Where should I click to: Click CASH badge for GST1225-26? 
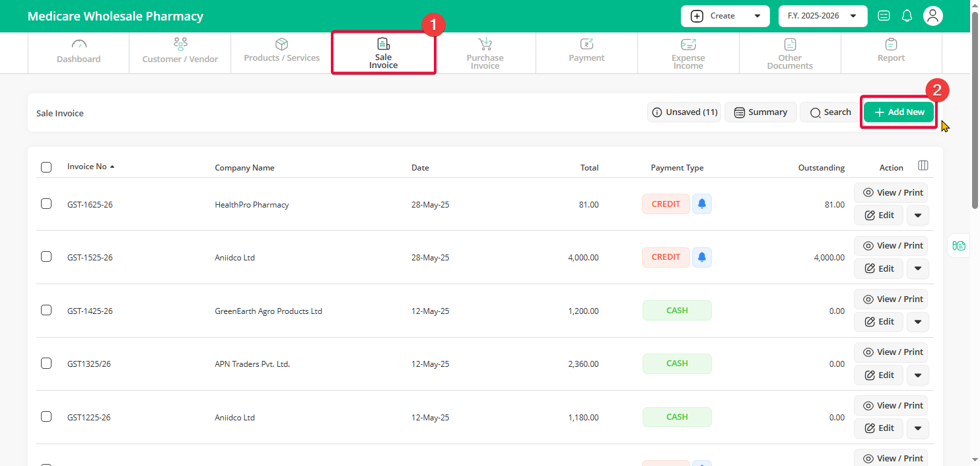677,417
